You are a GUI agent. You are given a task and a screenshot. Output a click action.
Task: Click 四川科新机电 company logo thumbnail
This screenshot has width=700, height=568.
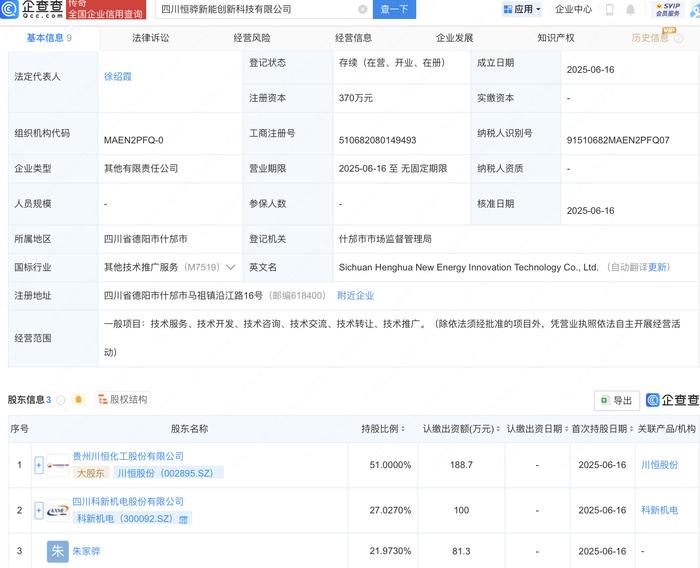coord(58,510)
